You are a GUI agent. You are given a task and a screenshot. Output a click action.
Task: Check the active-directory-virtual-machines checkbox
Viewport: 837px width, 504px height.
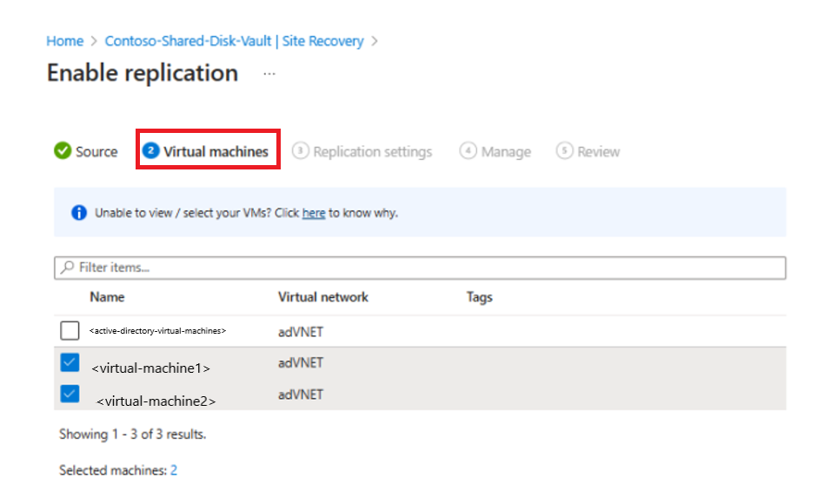pos(70,330)
